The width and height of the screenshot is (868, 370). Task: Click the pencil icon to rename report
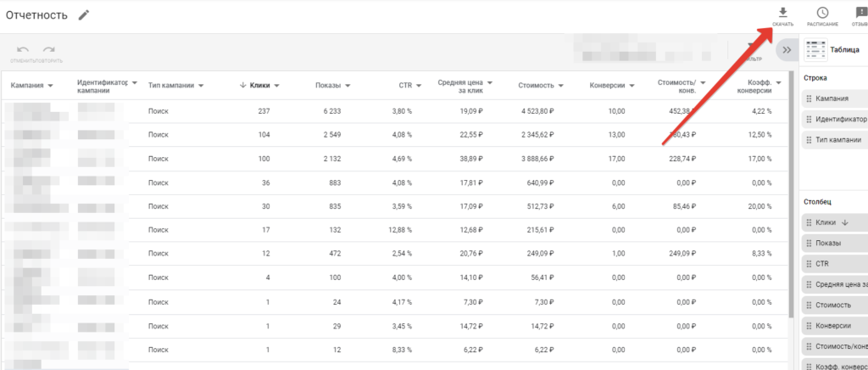[83, 15]
